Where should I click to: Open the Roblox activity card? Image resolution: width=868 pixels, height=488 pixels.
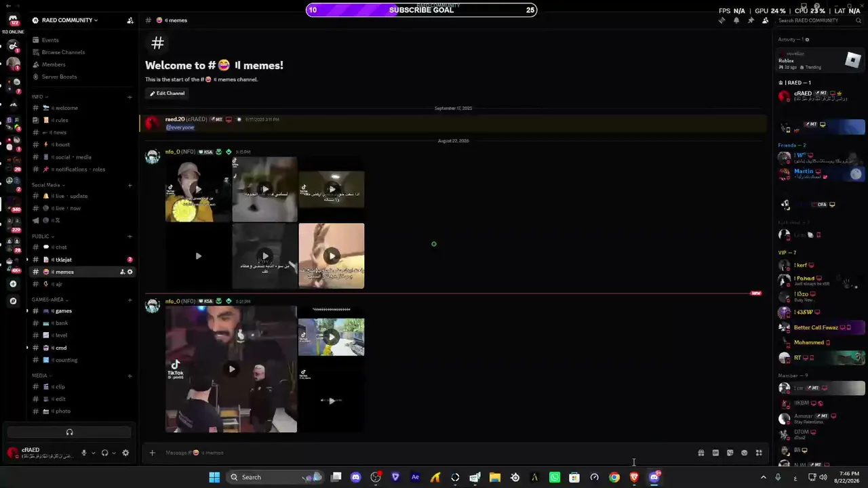pyautogui.click(x=821, y=60)
